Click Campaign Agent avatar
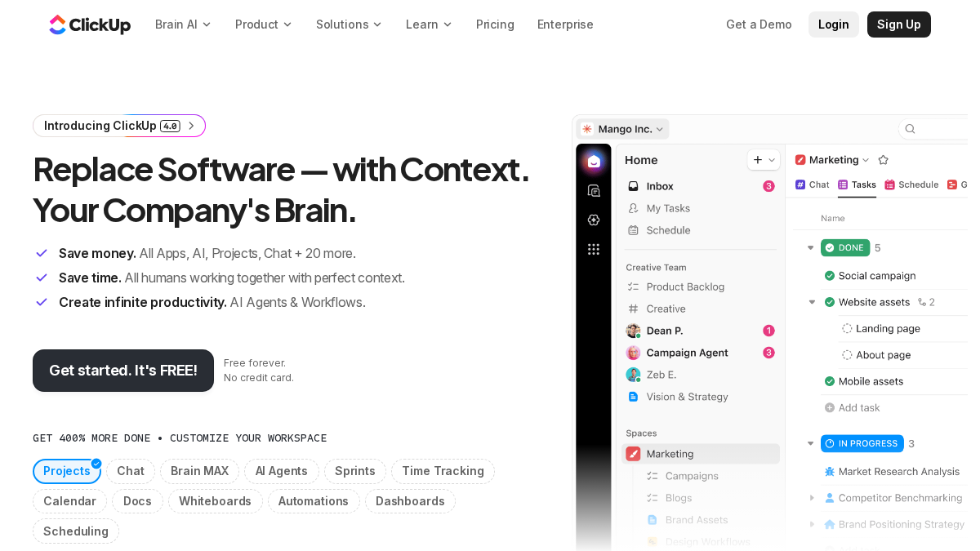Viewport: 980px width, 551px height. (633, 353)
